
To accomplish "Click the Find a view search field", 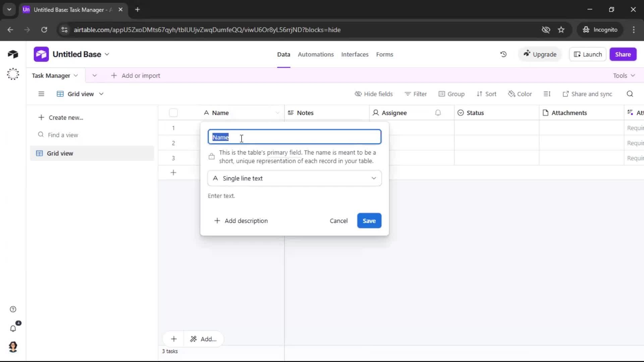I will coord(92,135).
